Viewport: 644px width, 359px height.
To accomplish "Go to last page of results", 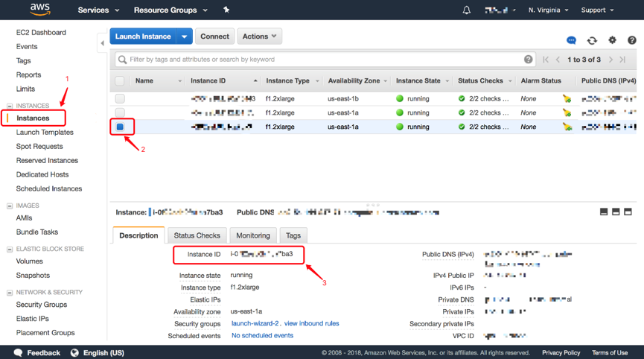I will (622, 60).
